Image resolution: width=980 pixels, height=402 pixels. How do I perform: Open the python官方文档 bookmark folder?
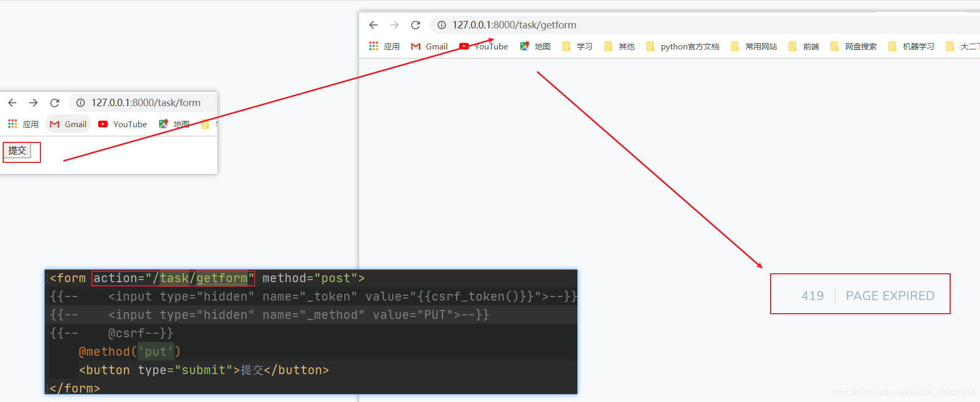pyautogui.click(x=682, y=46)
